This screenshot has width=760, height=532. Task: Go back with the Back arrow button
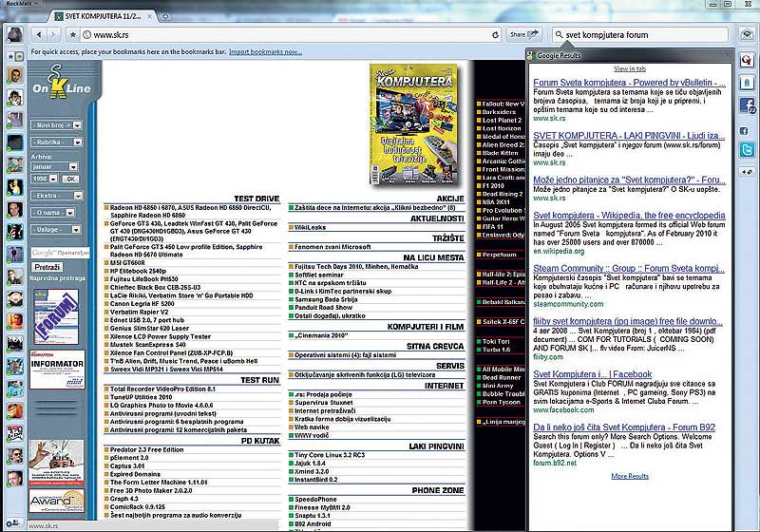(x=39, y=35)
